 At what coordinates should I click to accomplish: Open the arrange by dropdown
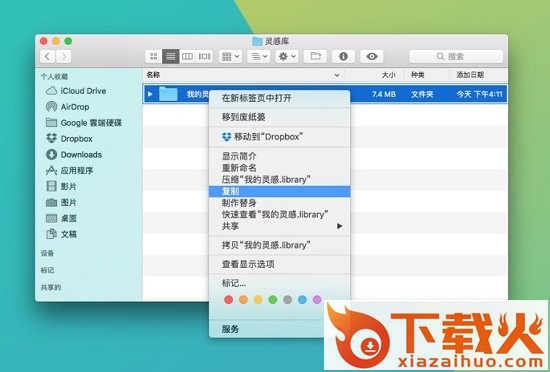259,56
